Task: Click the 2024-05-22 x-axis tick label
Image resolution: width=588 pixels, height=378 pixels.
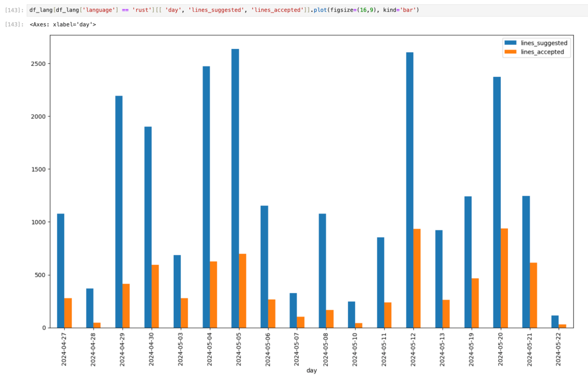Action: [x=559, y=349]
